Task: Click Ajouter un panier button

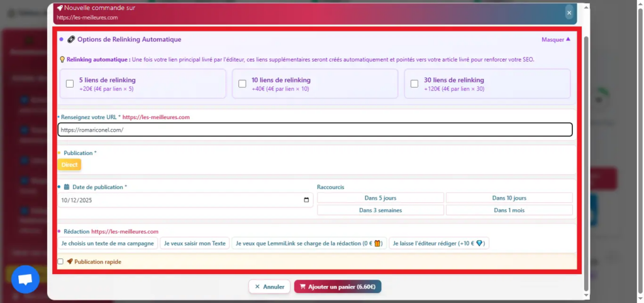Action: pyautogui.click(x=338, y=287)
